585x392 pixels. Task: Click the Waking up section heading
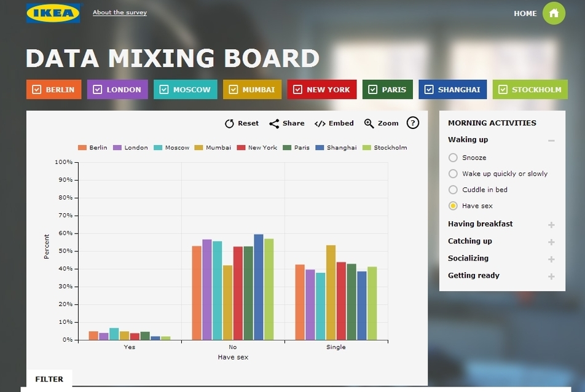click(x=468, y=140)
